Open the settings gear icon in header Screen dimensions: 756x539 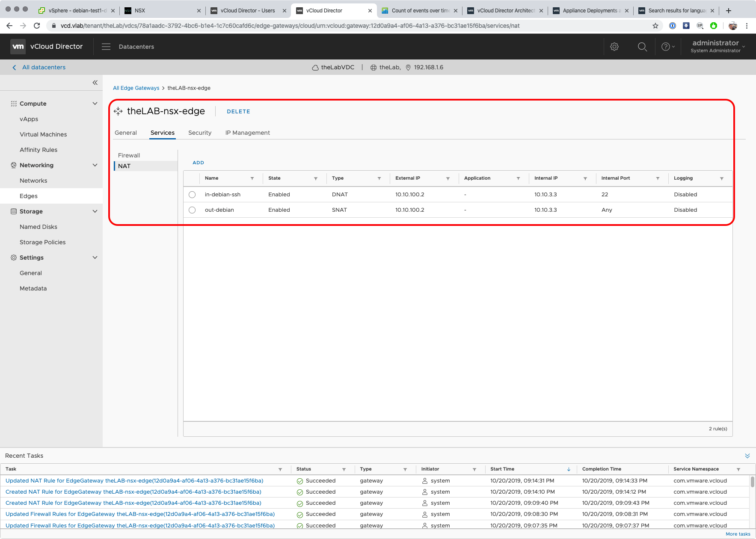614,47
